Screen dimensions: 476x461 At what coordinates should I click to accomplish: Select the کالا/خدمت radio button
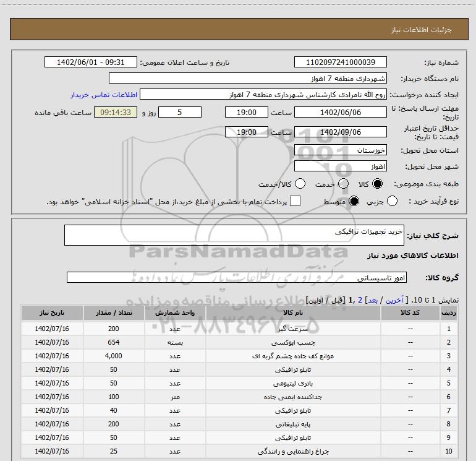[x=300, y=184]
